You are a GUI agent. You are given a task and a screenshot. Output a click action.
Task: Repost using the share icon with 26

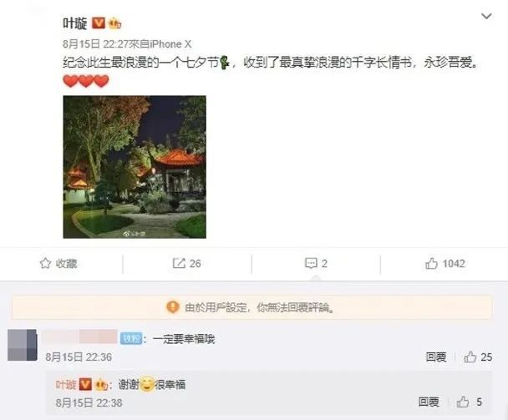coord(179,263)
